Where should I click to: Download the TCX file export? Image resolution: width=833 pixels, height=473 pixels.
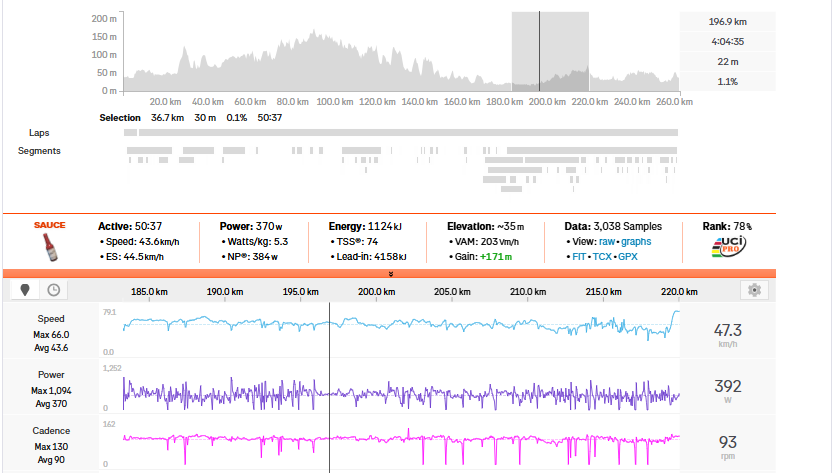[x=600, y=257]
